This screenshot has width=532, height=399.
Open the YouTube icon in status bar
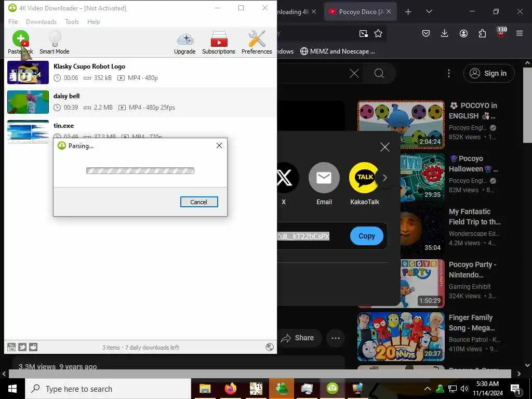(x=11, y=347)
